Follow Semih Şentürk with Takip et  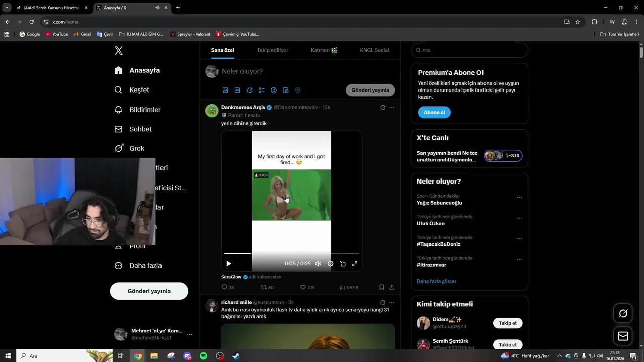[508, 345]
